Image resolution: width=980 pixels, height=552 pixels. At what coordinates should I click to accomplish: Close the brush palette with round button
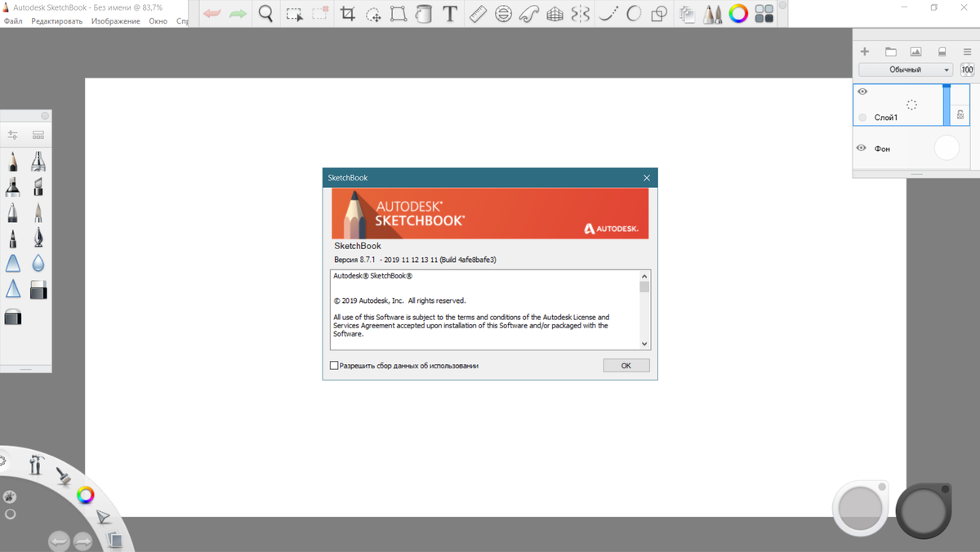45,116
